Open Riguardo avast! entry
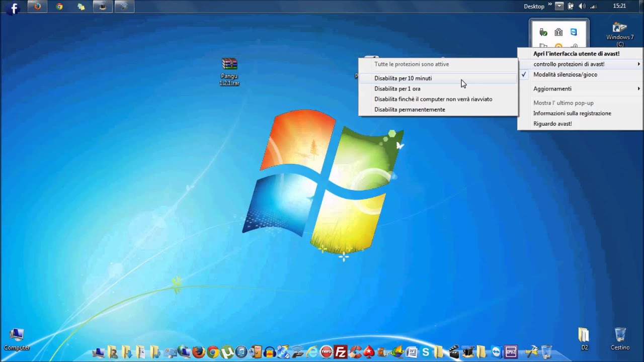This screenshot has height=362, width=644. (x=581, y=124)
